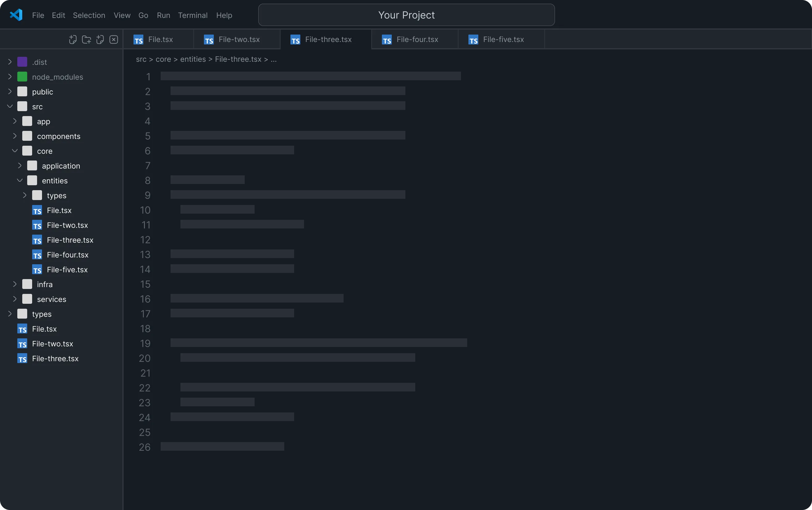This screenshot has height=510, width=812.
Task: Click line number 1 in the gutter
Action: pyautogui.click(x=148, y=77)
